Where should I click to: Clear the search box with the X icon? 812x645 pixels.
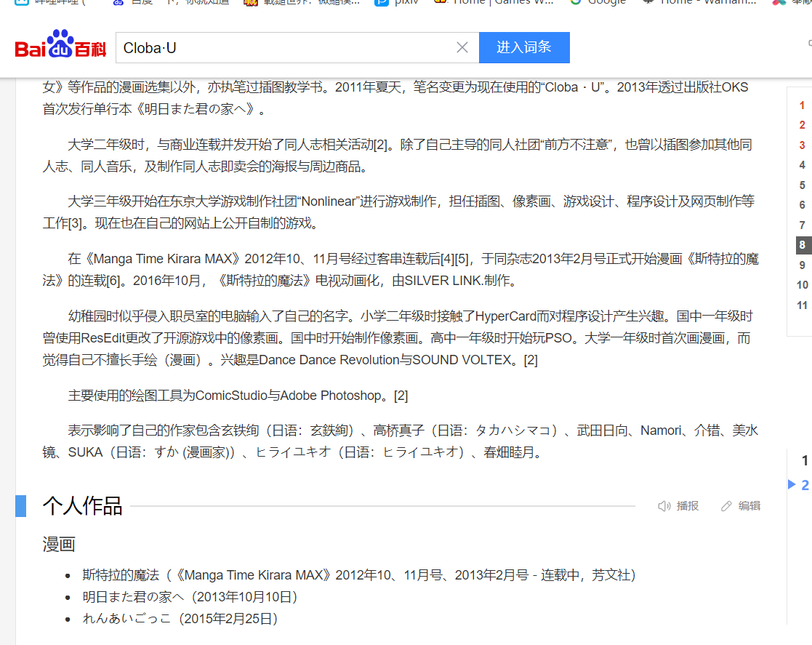[462, 48]
